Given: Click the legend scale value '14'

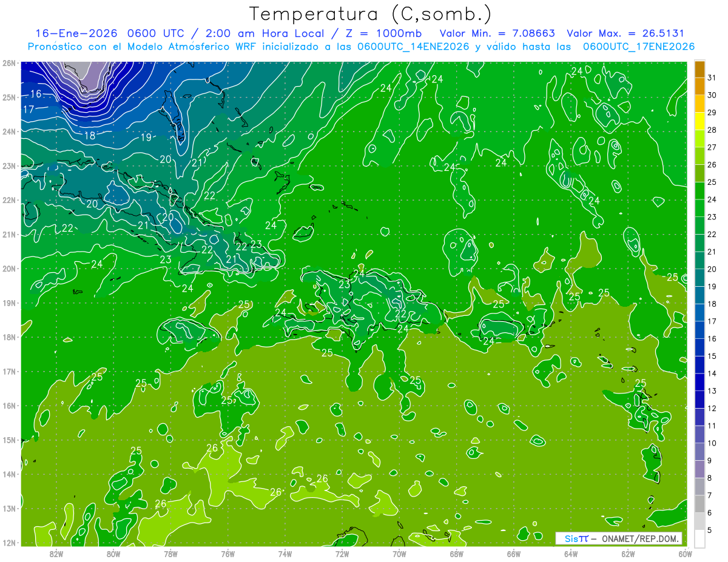Looking at the screenshot, I should [712, 373].
